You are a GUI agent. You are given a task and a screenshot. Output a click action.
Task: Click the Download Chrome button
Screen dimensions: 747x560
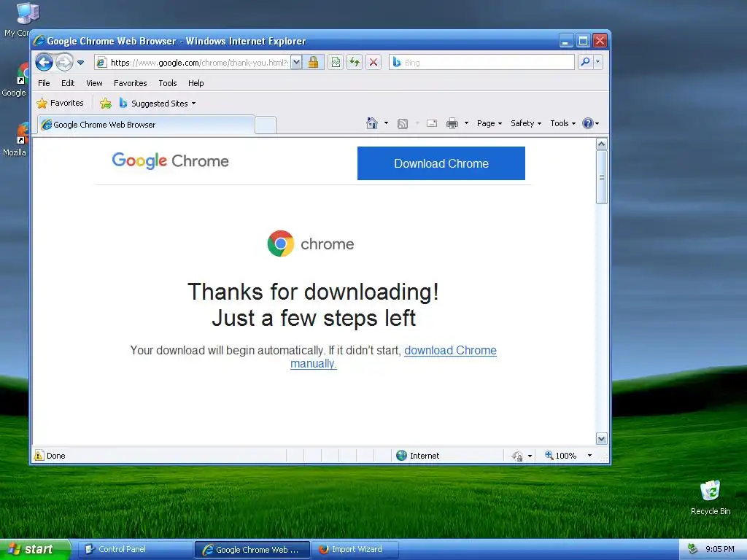pos(441,163)
